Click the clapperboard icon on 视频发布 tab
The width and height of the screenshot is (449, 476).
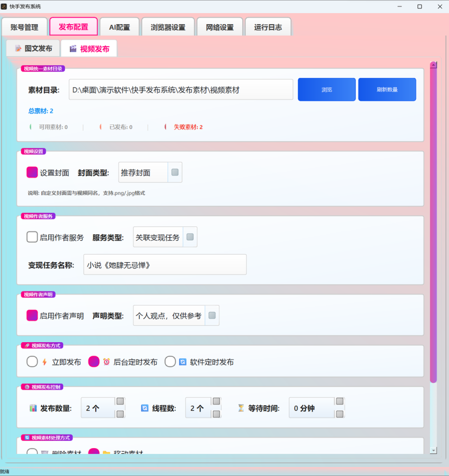[x=73, y=49]
